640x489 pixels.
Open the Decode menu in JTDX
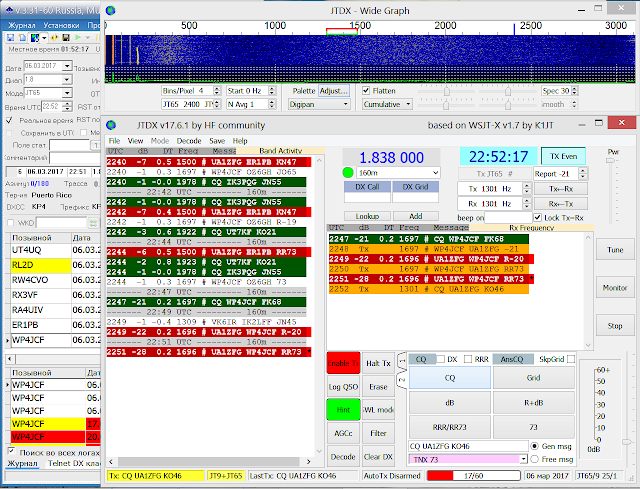pos(189,141)
